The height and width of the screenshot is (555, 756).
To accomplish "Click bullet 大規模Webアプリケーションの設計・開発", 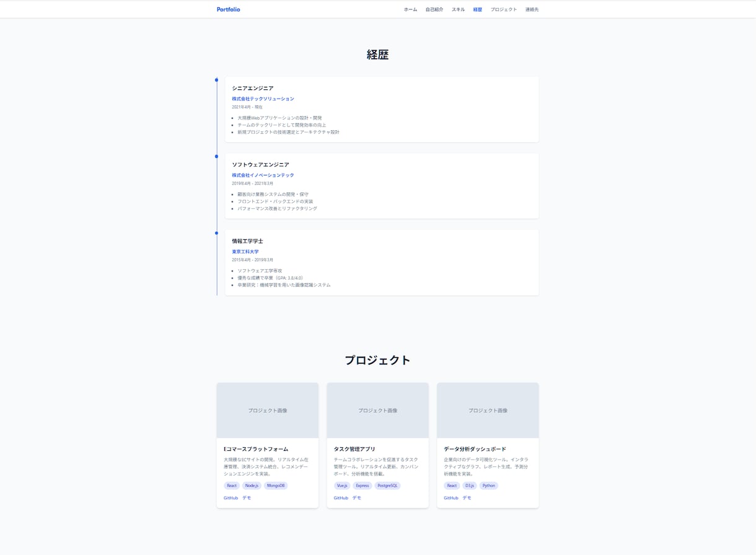I will (279, 118).
